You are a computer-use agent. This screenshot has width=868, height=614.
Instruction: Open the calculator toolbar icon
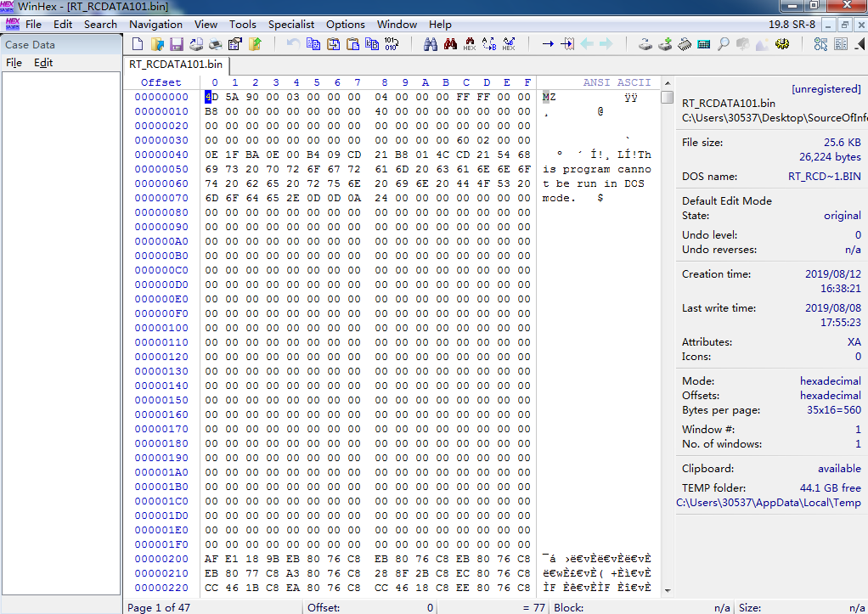click(x=703, y=44)
